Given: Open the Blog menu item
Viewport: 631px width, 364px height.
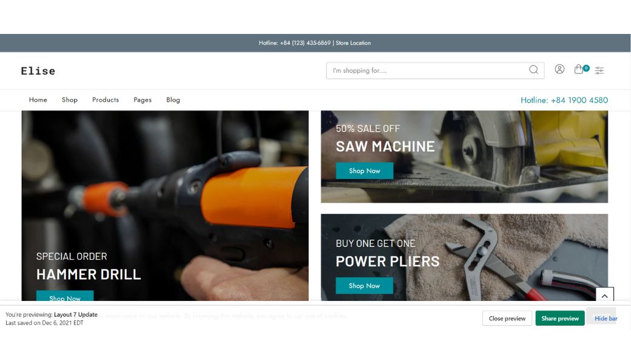Looking at the screenshot, I should coord(173,100).
